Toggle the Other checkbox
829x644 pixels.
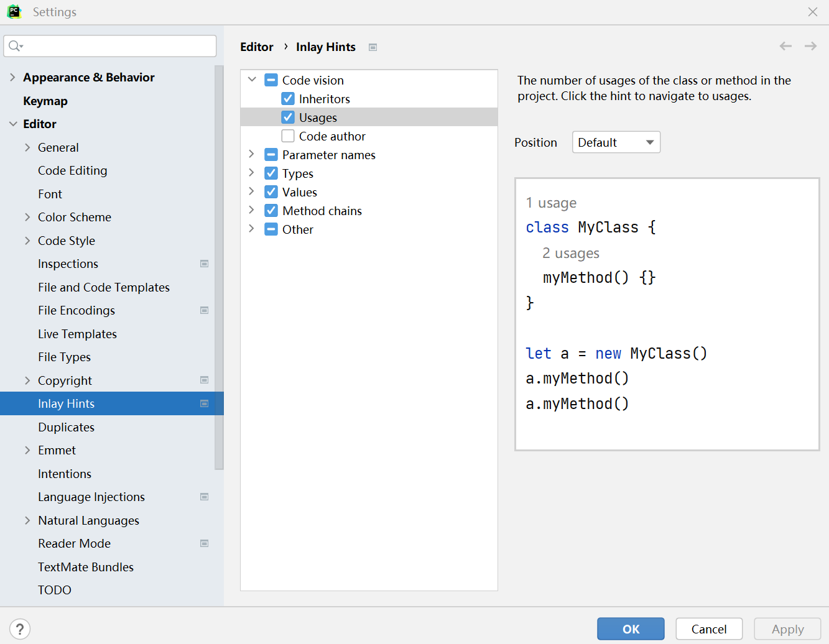click(271, 229)
